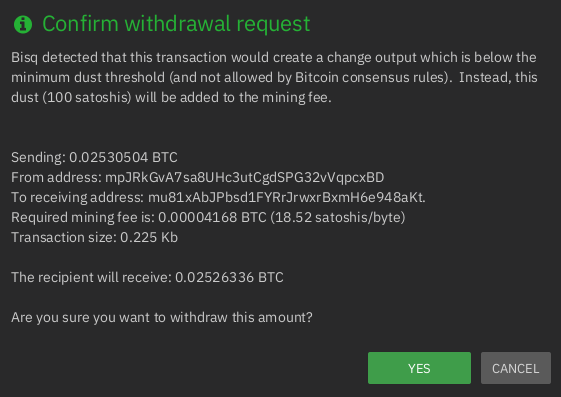Click the receiving address starting with mu81xAbJ
Viewport: 561px width, 397px height.
coord(286,197)
